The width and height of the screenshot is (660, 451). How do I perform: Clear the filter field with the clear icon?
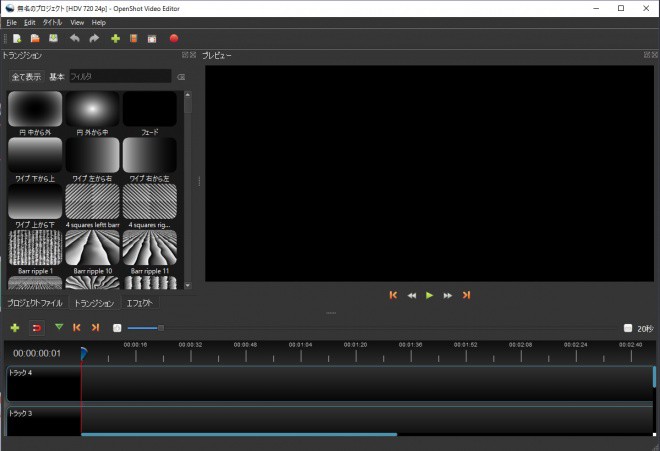[x=181, y=77]
